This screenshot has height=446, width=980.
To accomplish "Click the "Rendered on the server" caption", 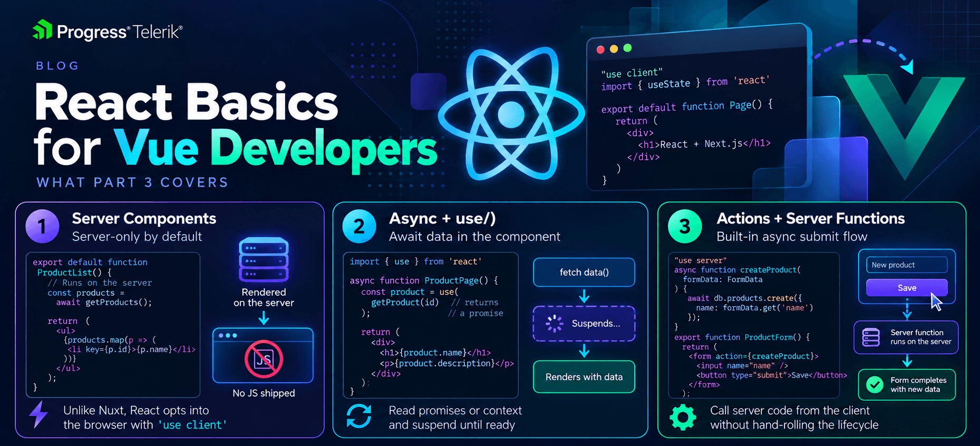I will tap(264, 297).
